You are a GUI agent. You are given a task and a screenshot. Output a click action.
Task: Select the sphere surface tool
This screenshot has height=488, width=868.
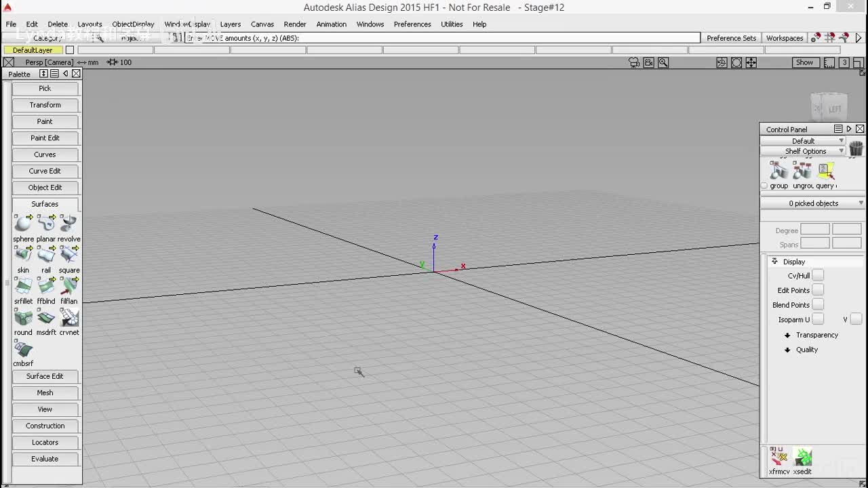click(23, 223)
